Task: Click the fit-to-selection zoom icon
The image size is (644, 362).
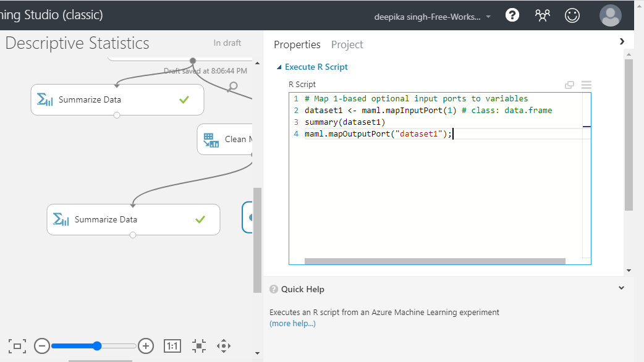Action: (x=199, y=346)
